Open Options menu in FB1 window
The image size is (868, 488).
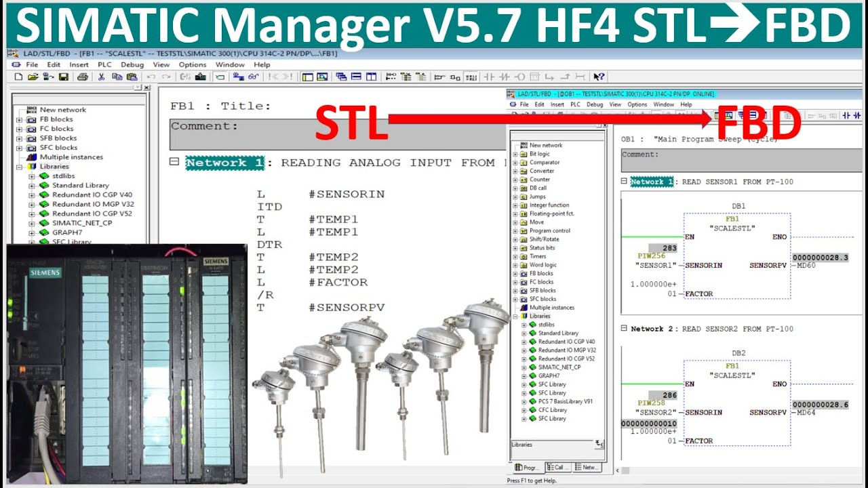pos(193,65)
